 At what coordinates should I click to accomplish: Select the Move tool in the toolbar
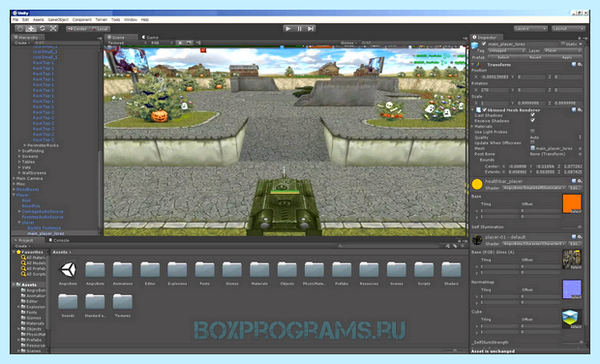[x=31, y=29]
